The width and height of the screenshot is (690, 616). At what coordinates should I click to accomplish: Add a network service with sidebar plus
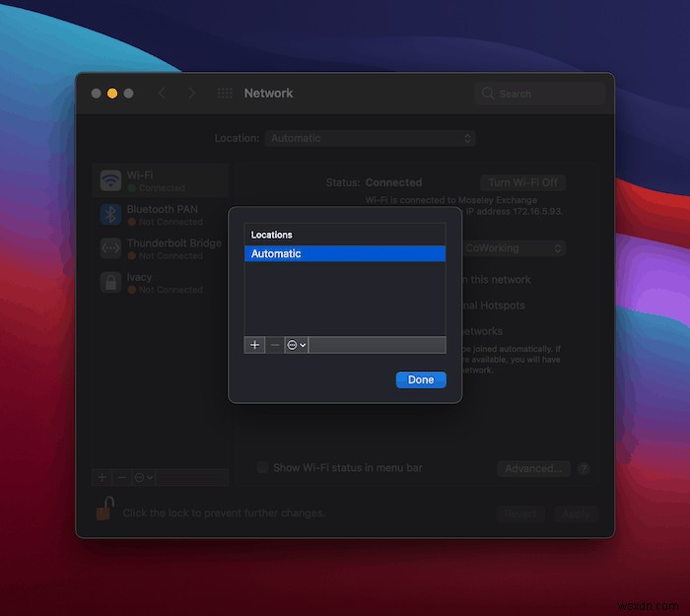tap(103, 477)
